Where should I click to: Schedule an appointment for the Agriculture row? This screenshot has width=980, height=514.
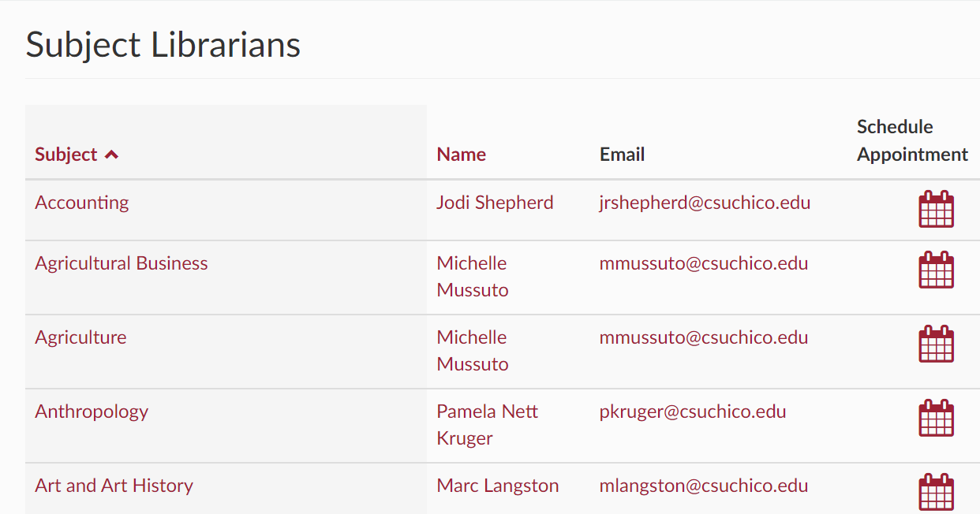[936, 344]
